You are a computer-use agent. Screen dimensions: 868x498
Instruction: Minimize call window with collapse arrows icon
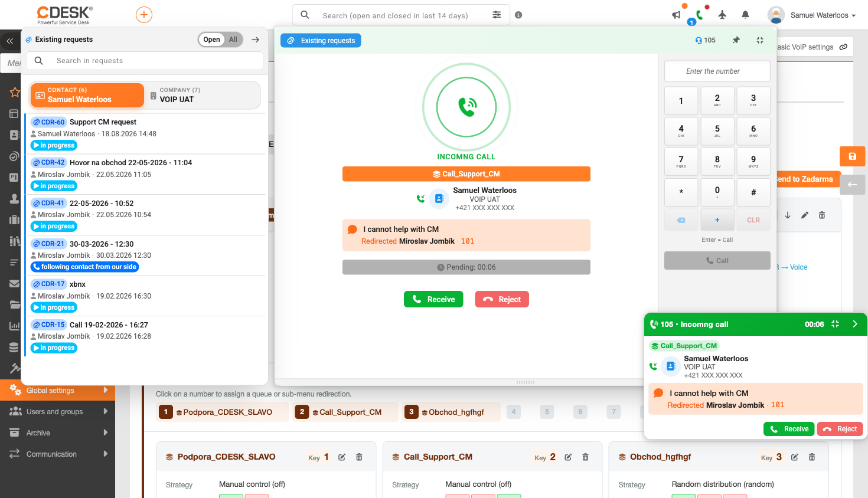pos(760,40)
